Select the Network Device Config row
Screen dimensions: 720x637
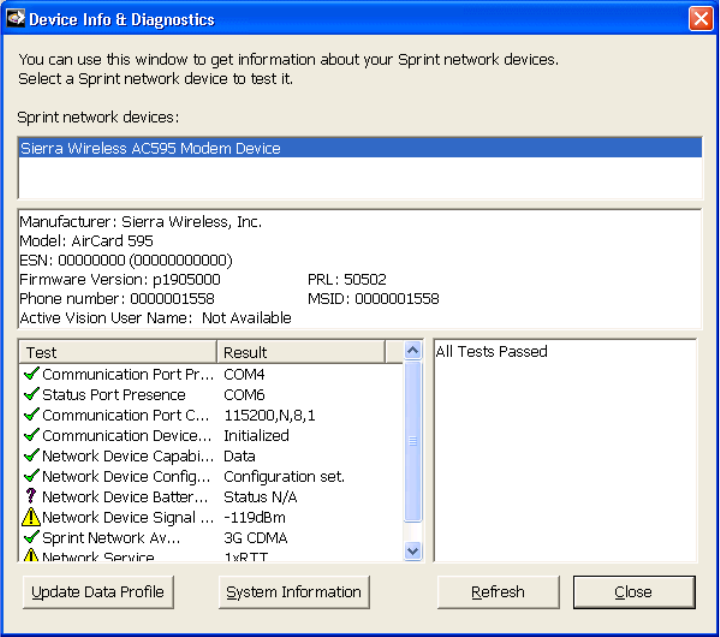point(126,477)
